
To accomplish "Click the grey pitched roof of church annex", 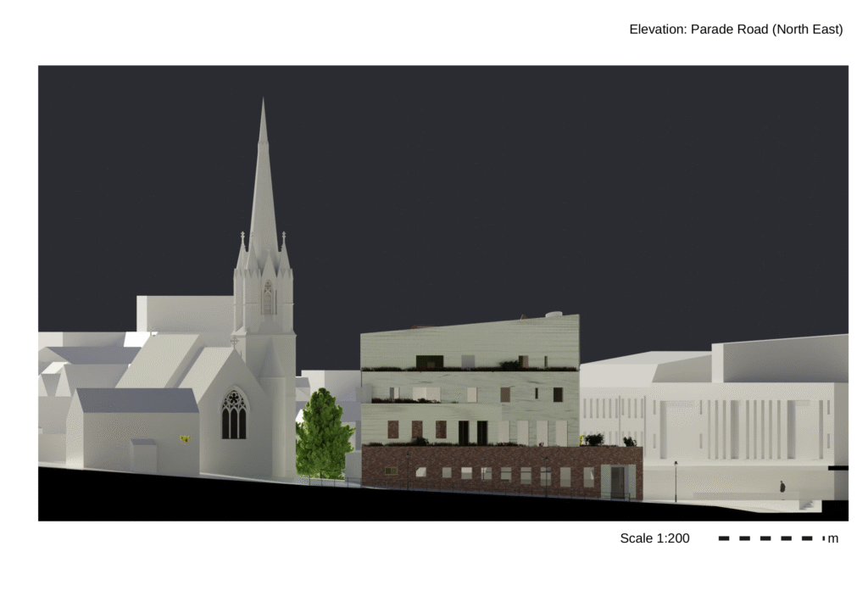I will click(136, 400).
